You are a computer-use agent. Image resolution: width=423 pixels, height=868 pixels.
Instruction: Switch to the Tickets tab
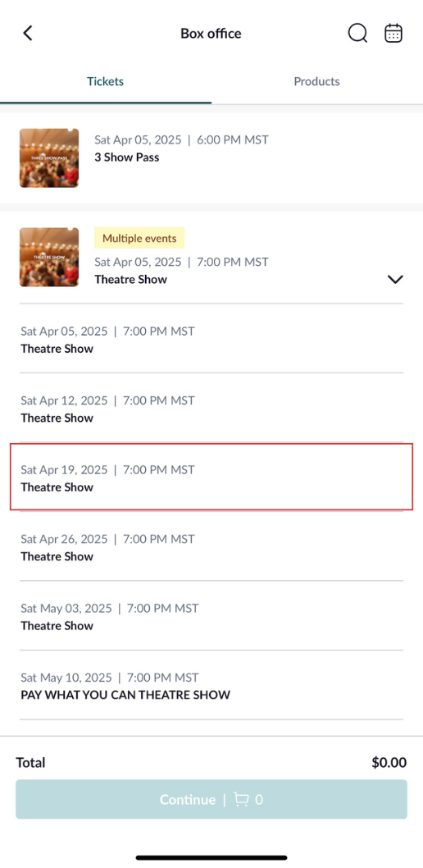pos(106,82)
